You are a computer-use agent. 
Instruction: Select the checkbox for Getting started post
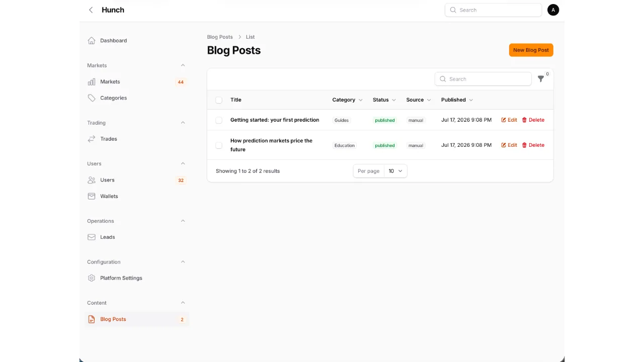click(219, 120)
